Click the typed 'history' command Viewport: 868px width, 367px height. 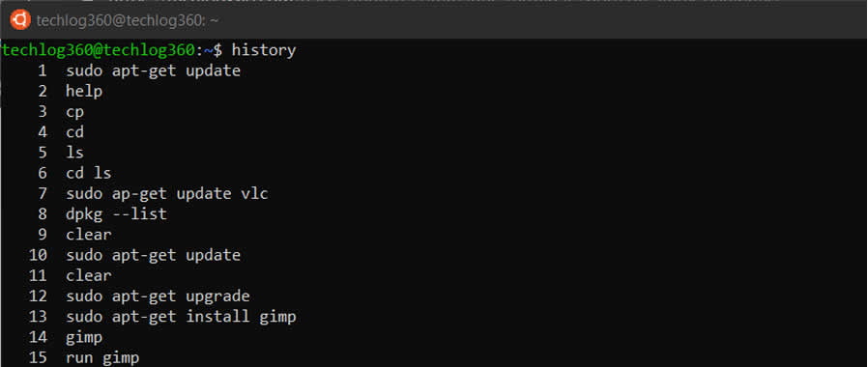(x=264, y=51)
